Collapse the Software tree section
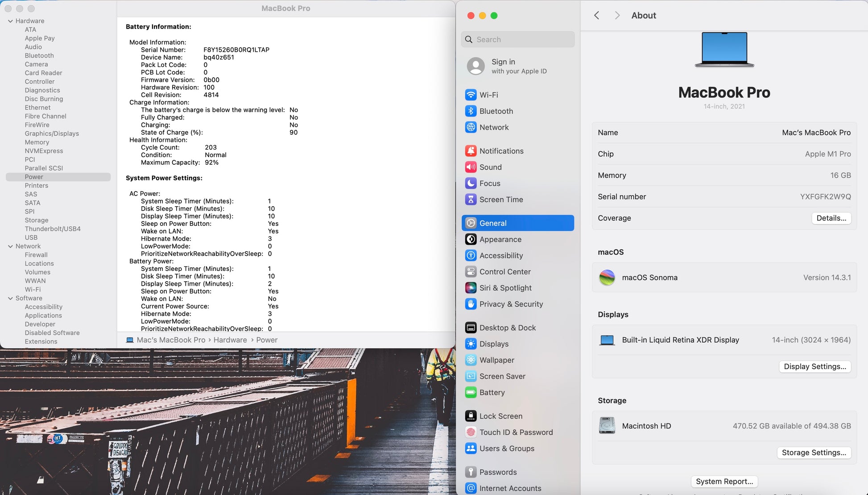 pos(10,298)
